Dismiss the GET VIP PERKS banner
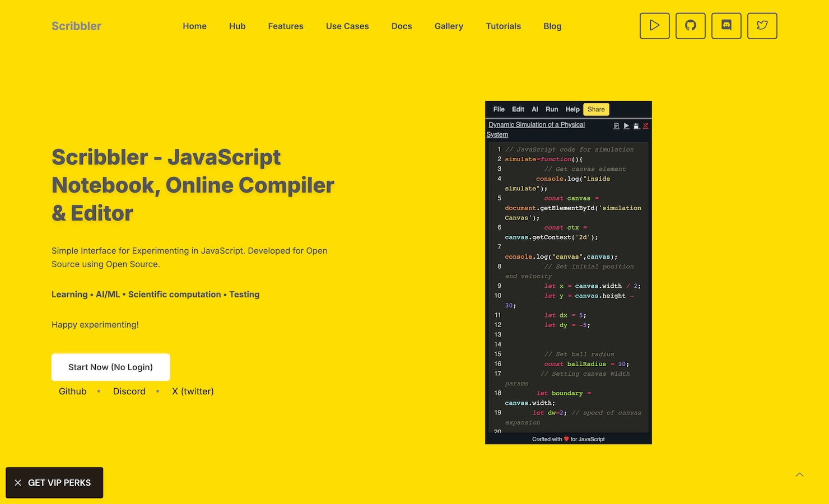This screenshot has height=504, width=829. [x=18, y=483]
